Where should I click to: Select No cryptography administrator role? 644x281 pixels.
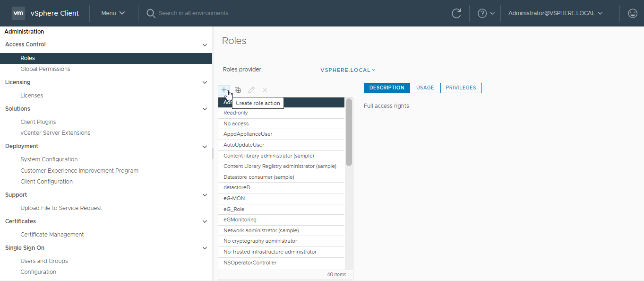pyautogui.click(x=281, y=241)
